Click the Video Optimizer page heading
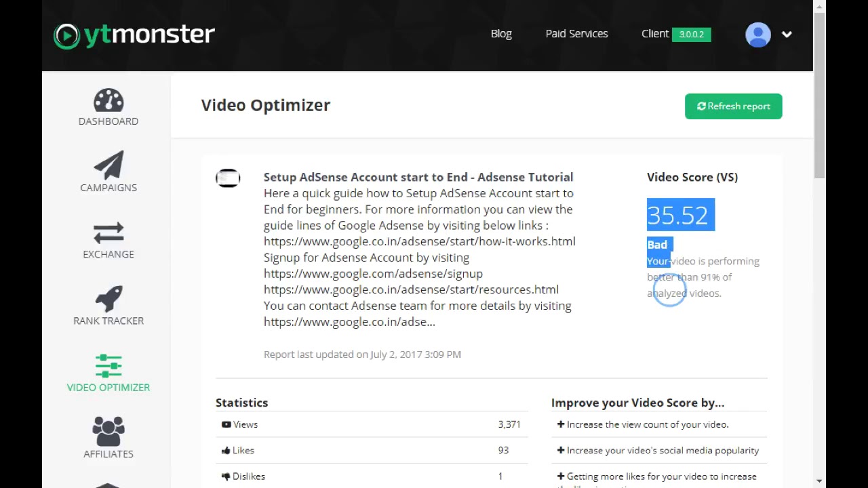 (266, 106)
